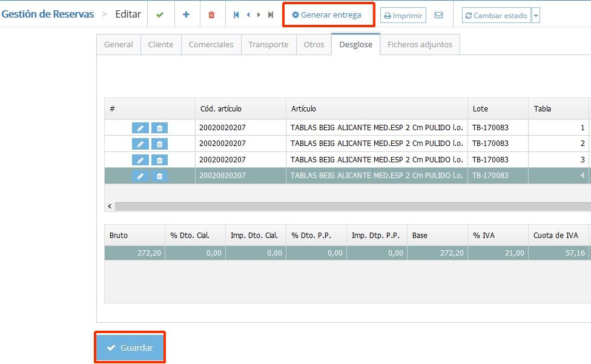591x364 pixels.
Task: Go to the next record
Action: click(x=259, y=15)
